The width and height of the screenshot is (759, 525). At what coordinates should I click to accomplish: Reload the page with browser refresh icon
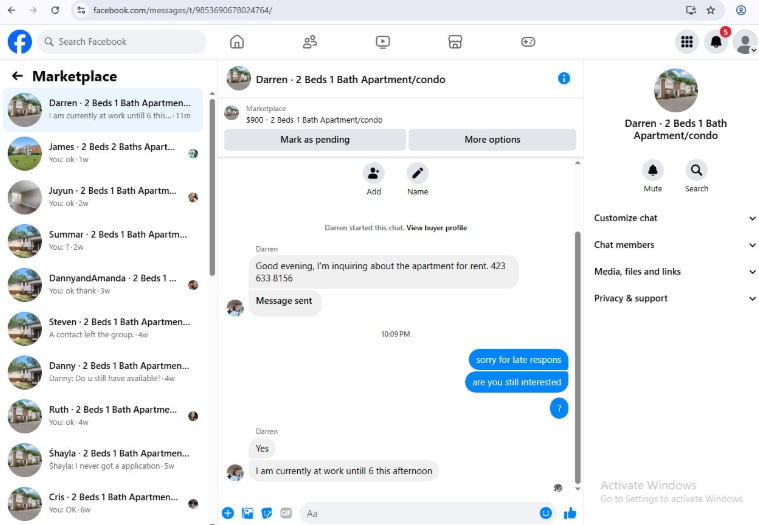(x=55, y=10)
